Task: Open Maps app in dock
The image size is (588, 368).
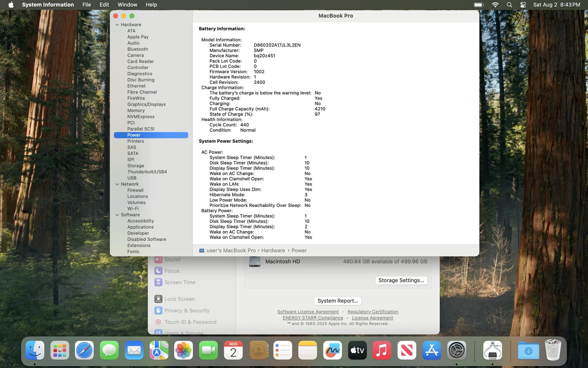Action: click(159, 350)
